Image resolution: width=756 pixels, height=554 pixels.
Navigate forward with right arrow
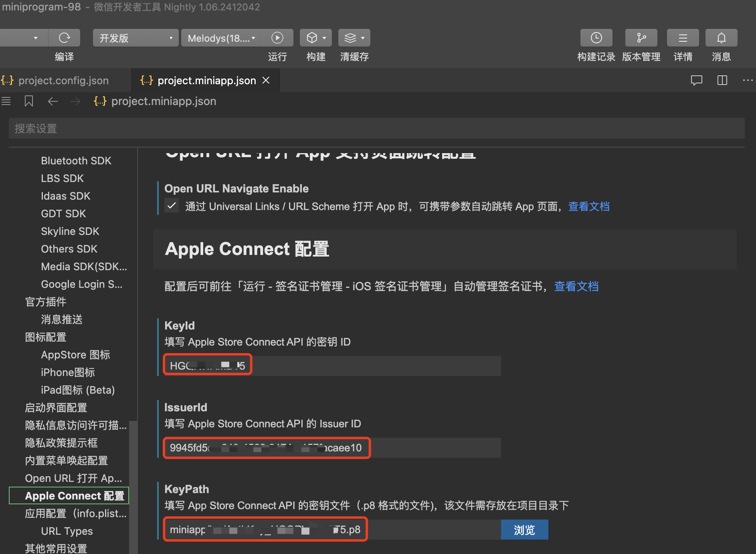pyautogui.click(x=75, y=101)
